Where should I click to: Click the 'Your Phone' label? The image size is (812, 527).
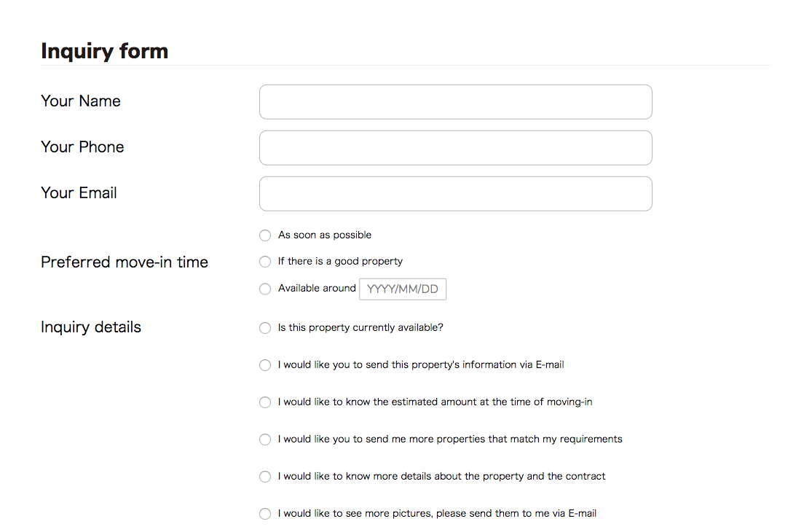pos(82,147)
